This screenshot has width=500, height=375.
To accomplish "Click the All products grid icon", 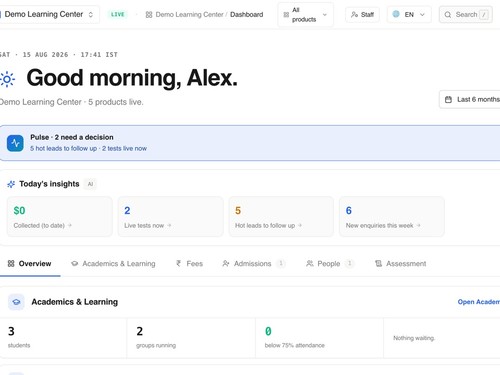I will (286, 15).
